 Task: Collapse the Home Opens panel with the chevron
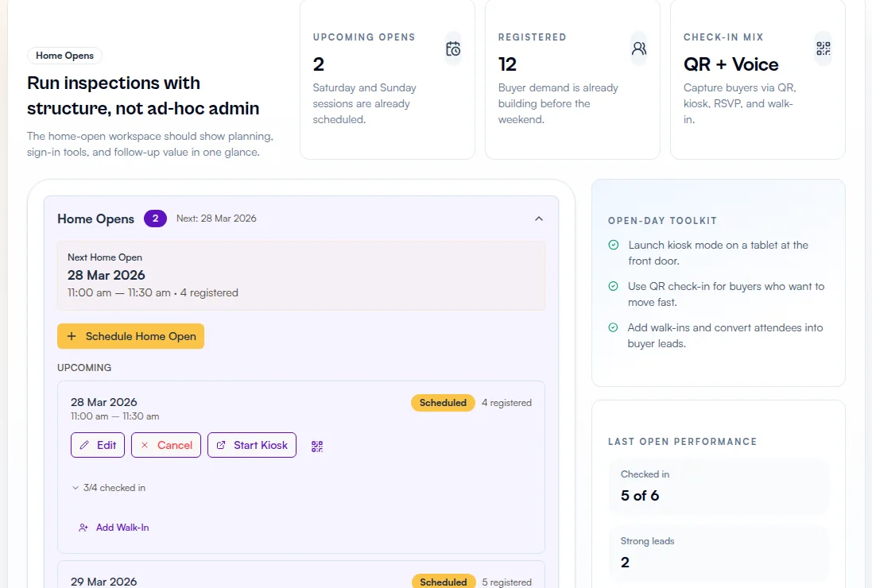(x=538, y=219)
